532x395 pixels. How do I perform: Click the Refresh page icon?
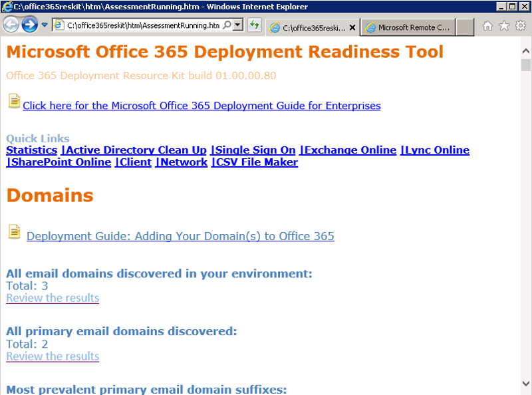click(x=254, y=25)
